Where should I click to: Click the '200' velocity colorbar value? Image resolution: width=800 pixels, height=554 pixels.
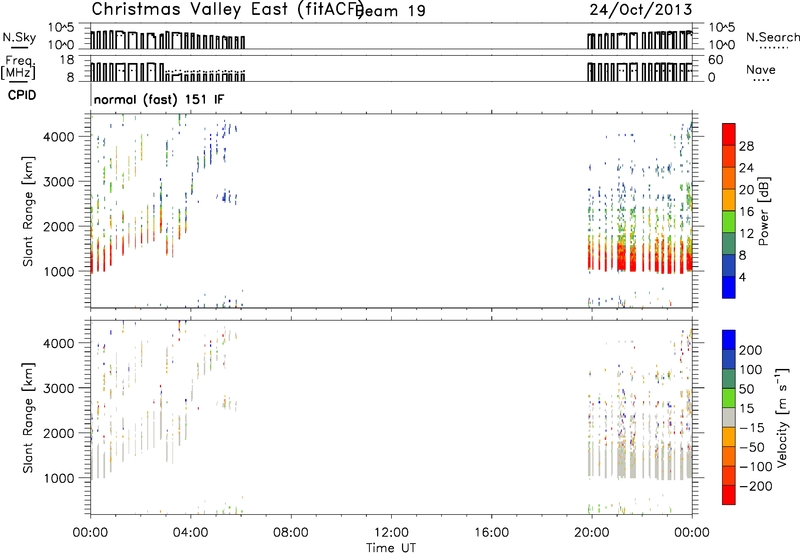(x=750, y=350)
